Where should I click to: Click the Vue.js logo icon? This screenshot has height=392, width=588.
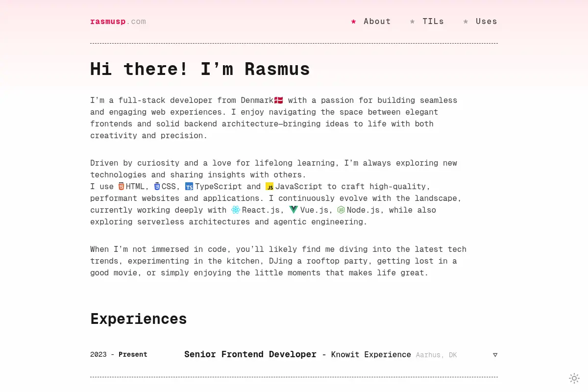294,210
